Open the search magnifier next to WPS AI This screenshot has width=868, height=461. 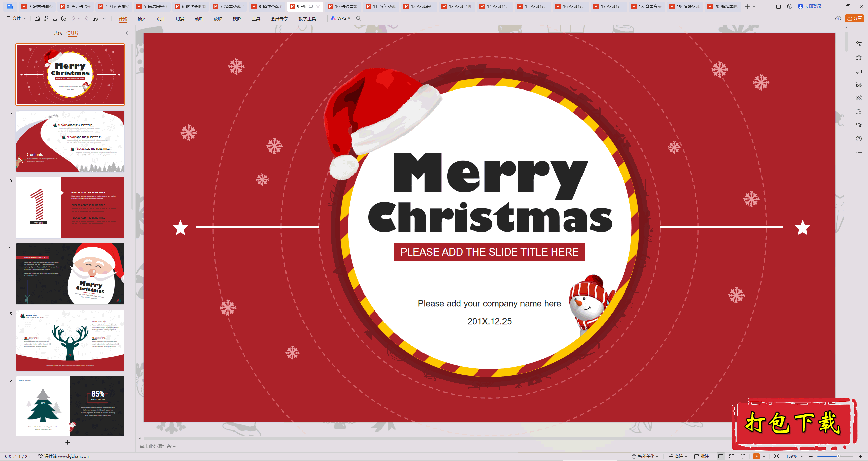coord(359,18)
